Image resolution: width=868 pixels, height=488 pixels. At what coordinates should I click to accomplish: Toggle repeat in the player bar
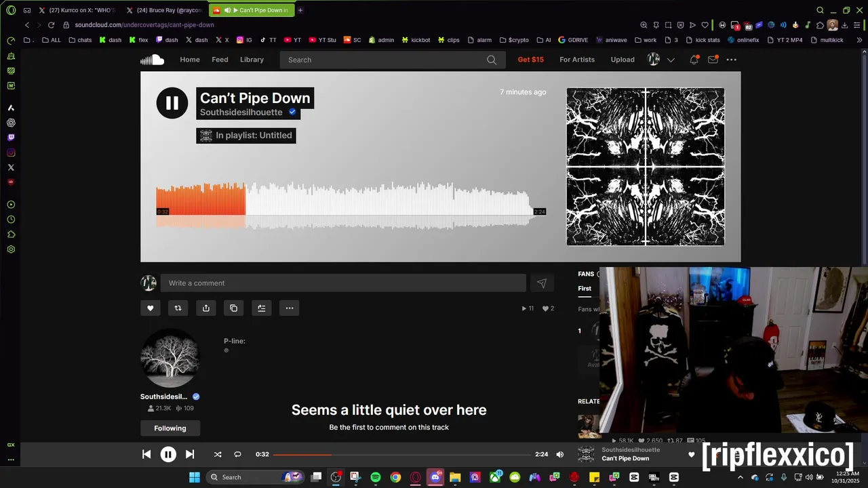coord(237,455)
